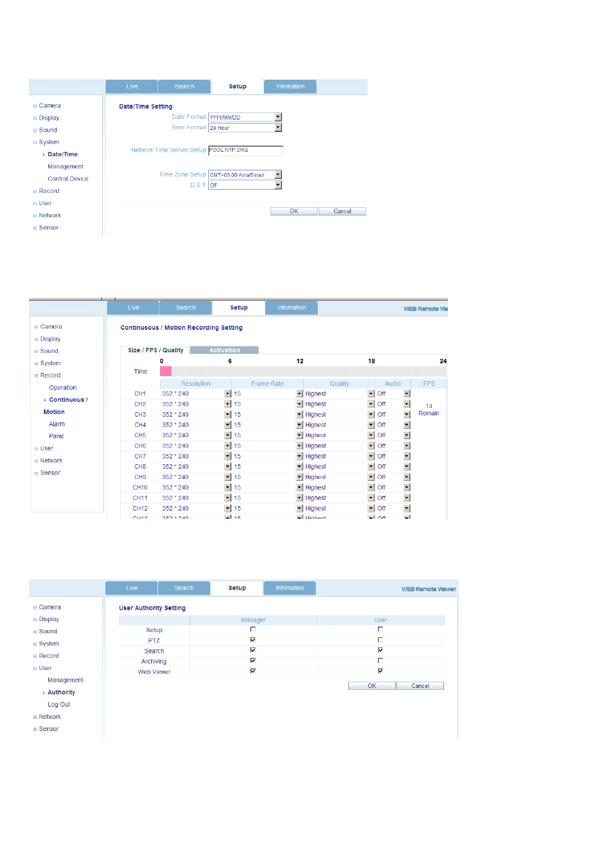The height and width of the screenshot is (868, 613).
Task: Click the Network plus icon in Authority panel
Action: tap(35, 718)
